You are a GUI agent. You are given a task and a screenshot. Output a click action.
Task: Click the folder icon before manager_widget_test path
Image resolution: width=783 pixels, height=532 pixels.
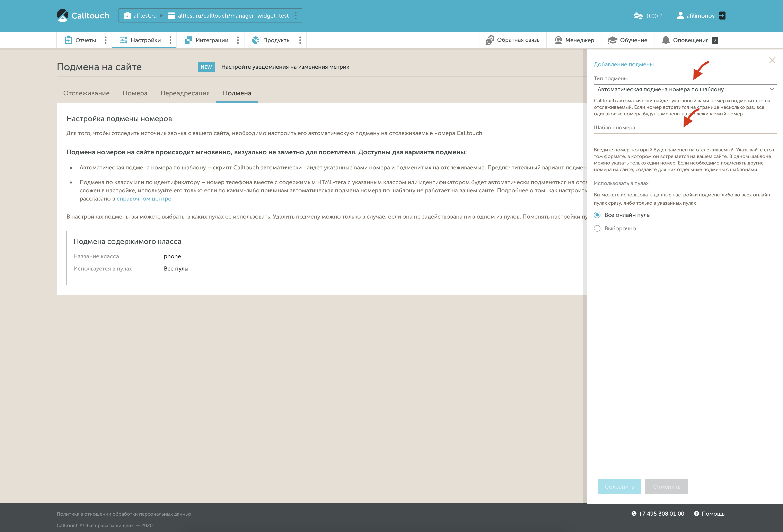[171, 16]
